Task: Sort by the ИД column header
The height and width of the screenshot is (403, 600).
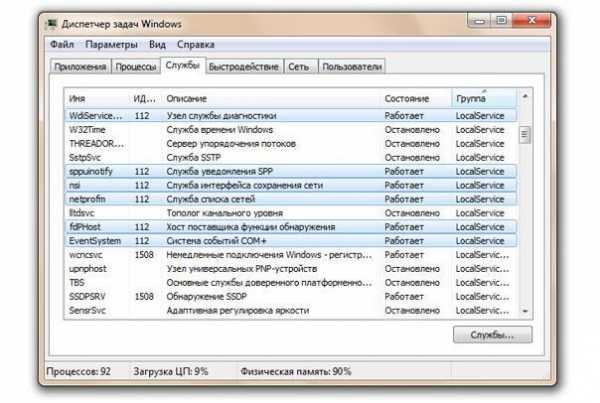Action: [x=145, y=98]
